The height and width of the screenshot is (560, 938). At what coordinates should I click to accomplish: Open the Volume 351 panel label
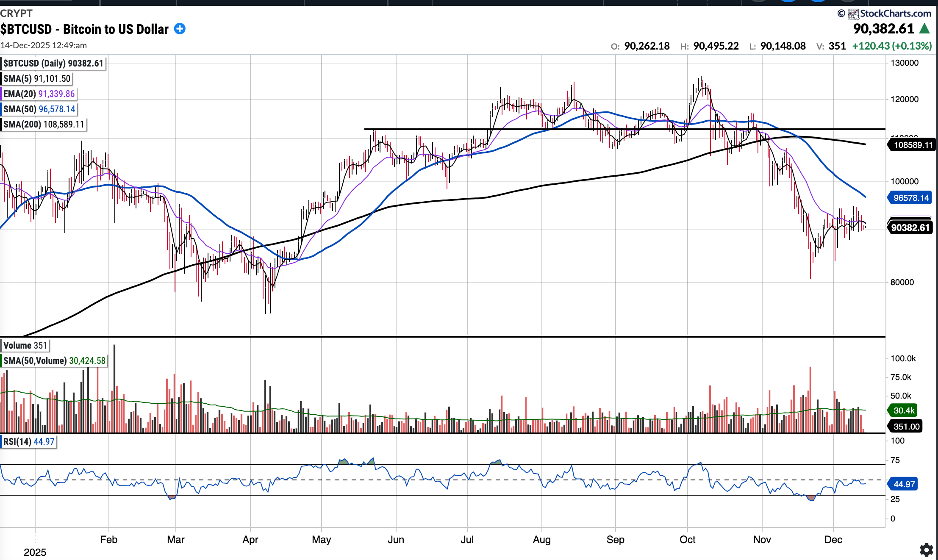coord(25,345)
